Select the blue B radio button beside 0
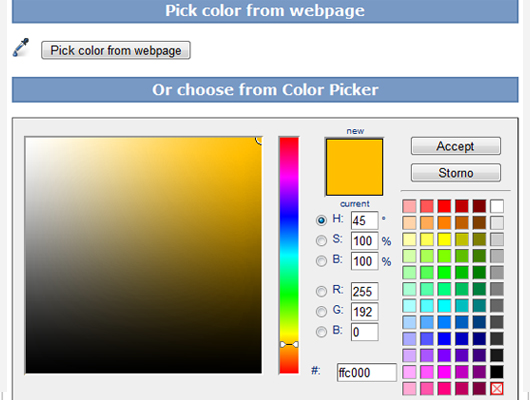Screen dimensions: 530x400 [x=321, y=332]
